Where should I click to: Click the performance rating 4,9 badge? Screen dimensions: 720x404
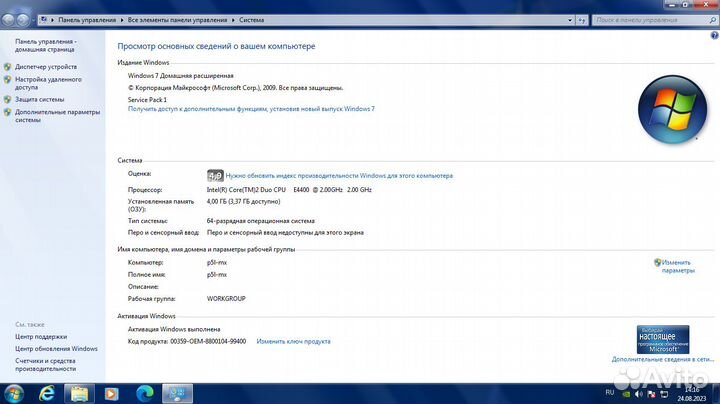pyautogui.click(x=215, y=175)
